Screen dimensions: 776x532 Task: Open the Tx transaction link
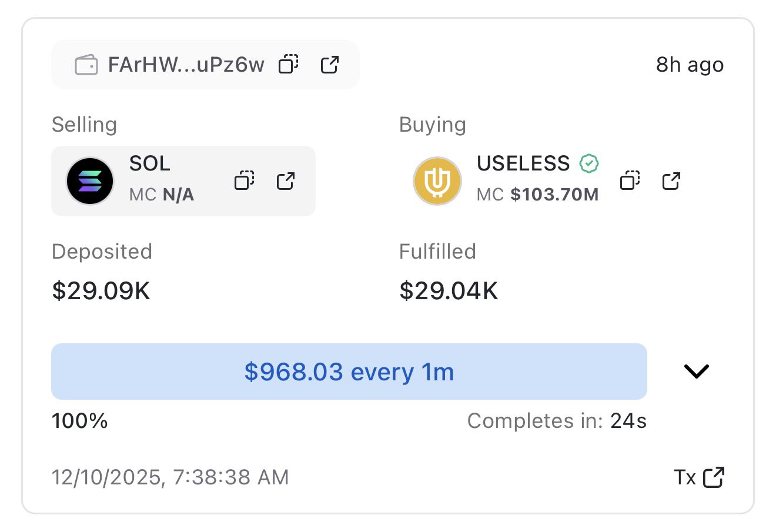(700, 477)
